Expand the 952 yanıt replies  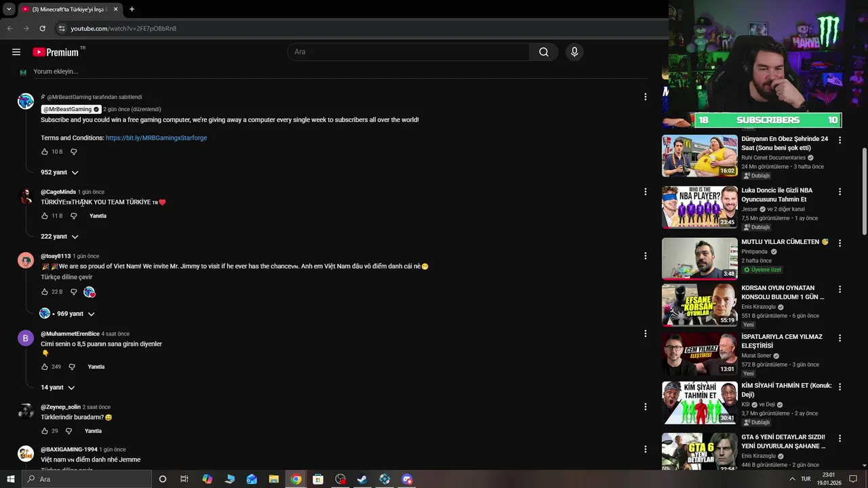(60, 172)
